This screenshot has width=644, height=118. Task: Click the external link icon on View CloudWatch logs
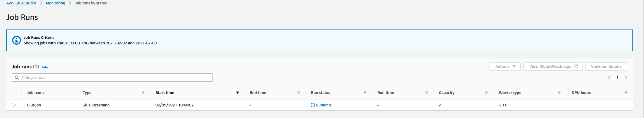(576, 66)
